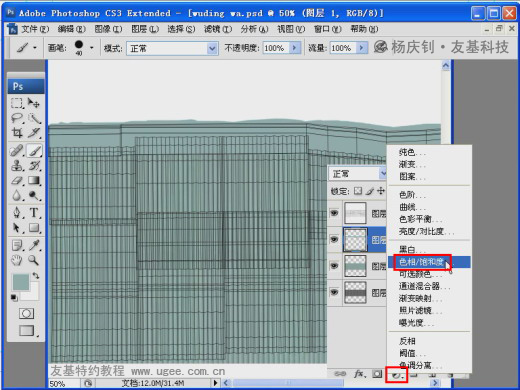Hide the top layer with eye icon
Viewport: 520px width, 390px height.
(334, 213)
